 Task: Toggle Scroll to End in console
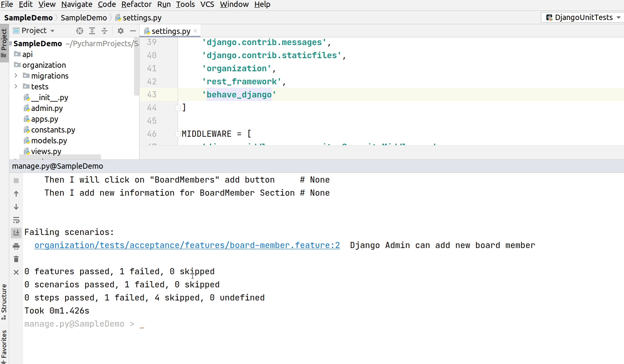[x=16, y=233]
